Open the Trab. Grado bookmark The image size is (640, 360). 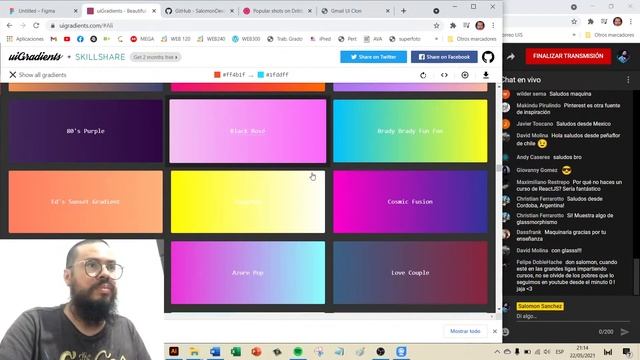[x=285, y=39]
